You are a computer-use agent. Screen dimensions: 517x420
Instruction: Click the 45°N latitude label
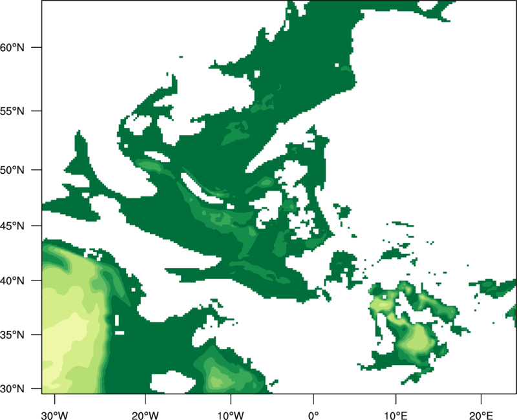tap(12, 226)
